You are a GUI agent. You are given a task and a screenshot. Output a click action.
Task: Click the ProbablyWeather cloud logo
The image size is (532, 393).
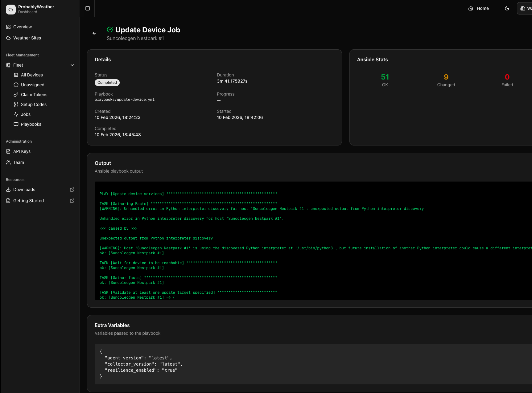pos(11,9)
